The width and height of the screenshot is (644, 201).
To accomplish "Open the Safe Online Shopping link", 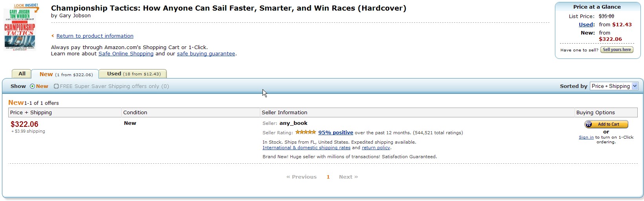I will click(x=126, y=54).
